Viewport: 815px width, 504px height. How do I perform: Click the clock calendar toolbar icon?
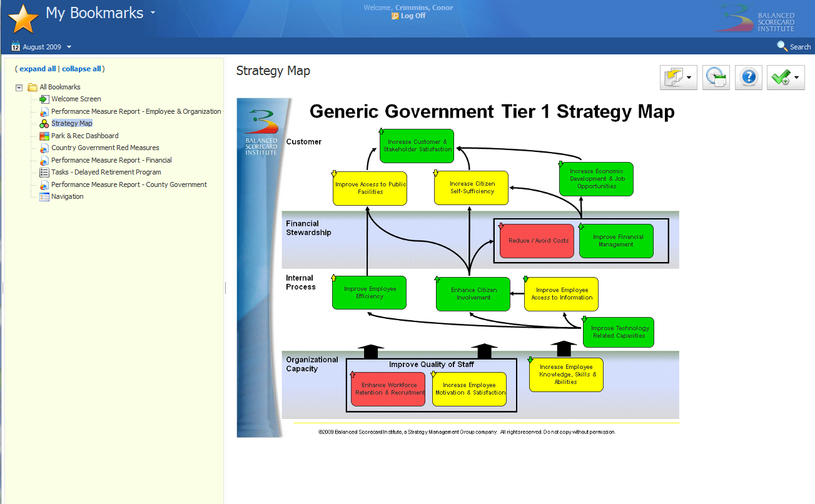click(716, 78)
